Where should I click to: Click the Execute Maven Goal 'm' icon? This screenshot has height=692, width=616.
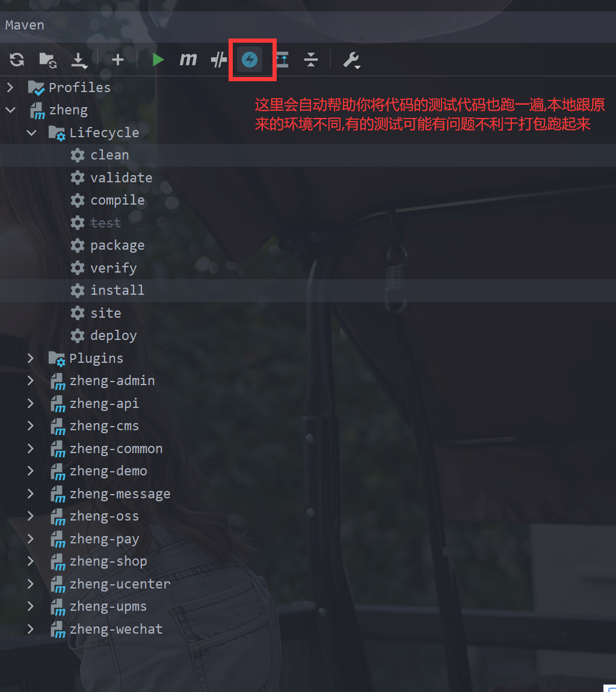point(188,60)
